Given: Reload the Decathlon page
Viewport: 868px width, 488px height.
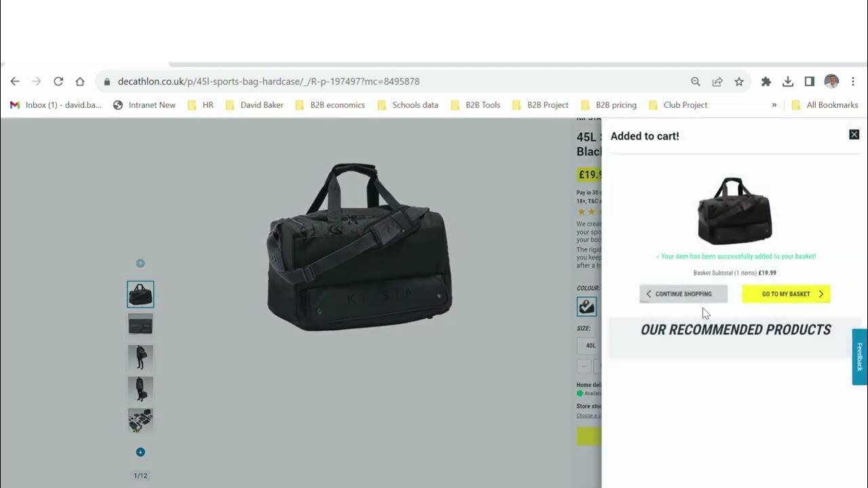Looking at the screenshot, I should click(x=58, y=81).
